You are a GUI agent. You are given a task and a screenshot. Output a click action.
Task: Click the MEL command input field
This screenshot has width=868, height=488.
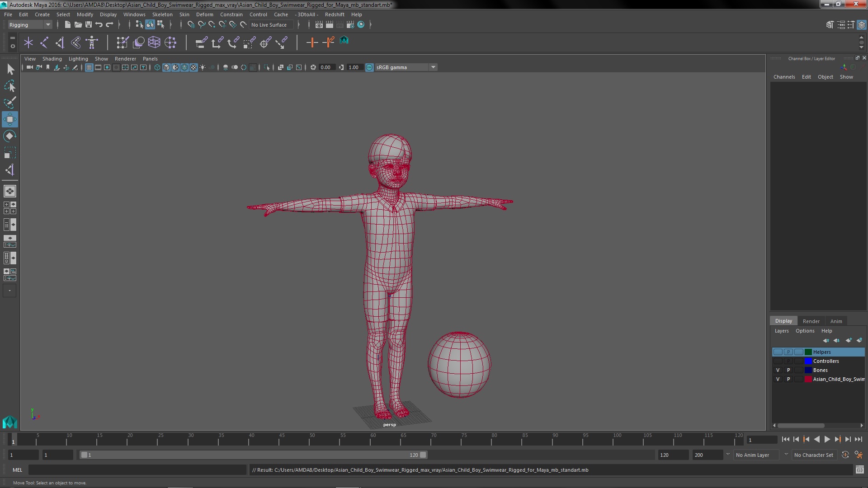137,470
